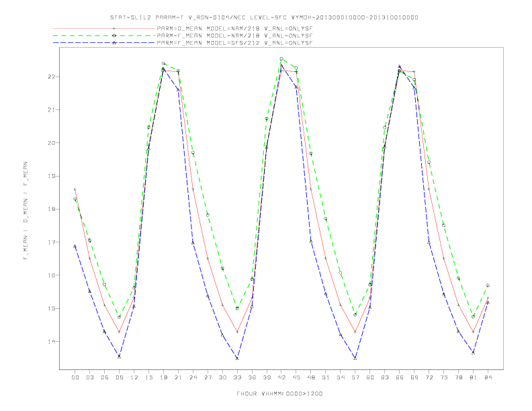The width and height of the screenshot is (532, 411).
Task: Click x-axis tick label 39
Action: pyautogui.click(x=267, y=377)
